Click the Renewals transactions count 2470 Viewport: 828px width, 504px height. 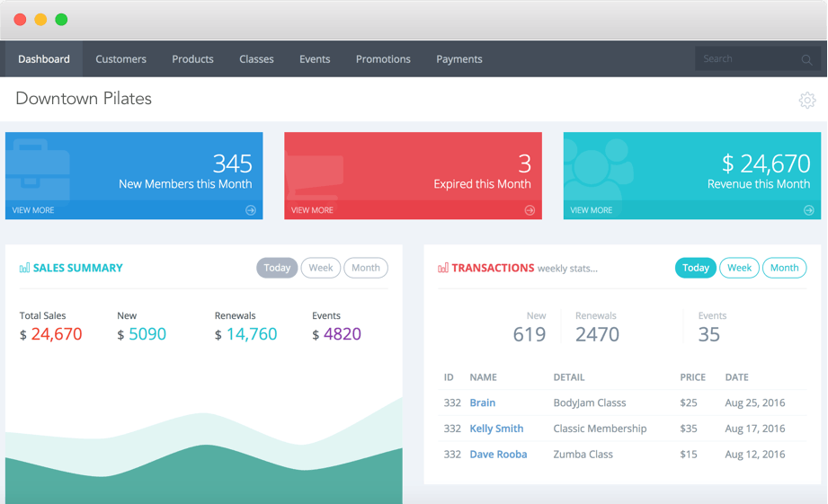tap(597, 334)
